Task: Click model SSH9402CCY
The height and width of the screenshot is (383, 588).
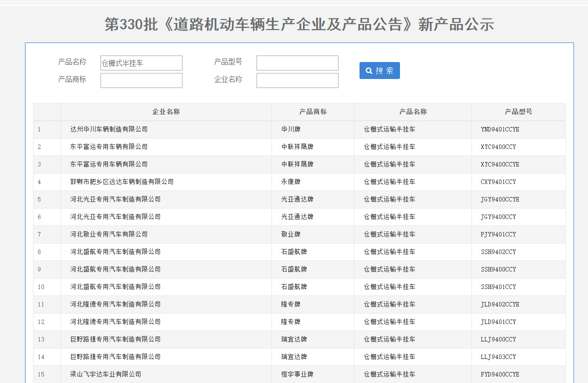Action: click(x=498, y=252)
